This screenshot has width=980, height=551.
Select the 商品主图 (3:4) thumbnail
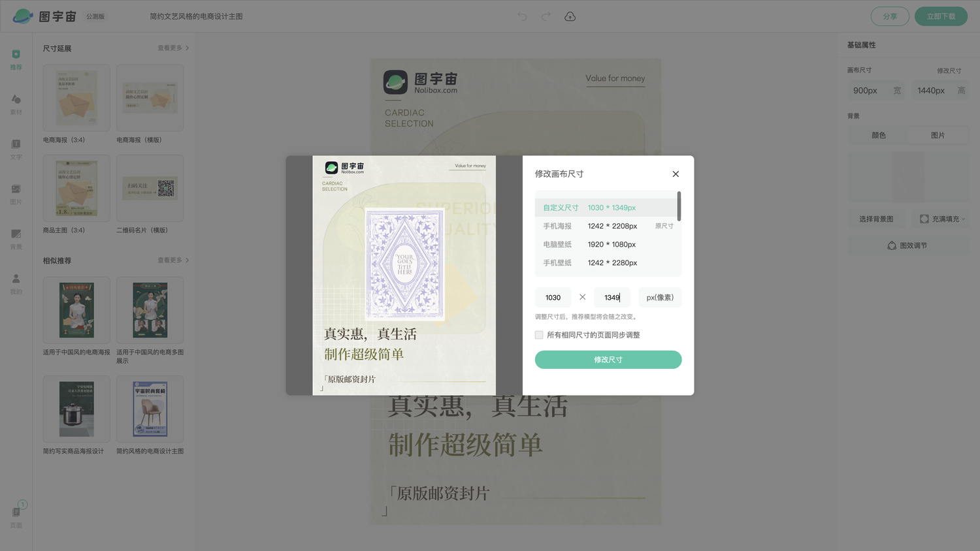76,188
